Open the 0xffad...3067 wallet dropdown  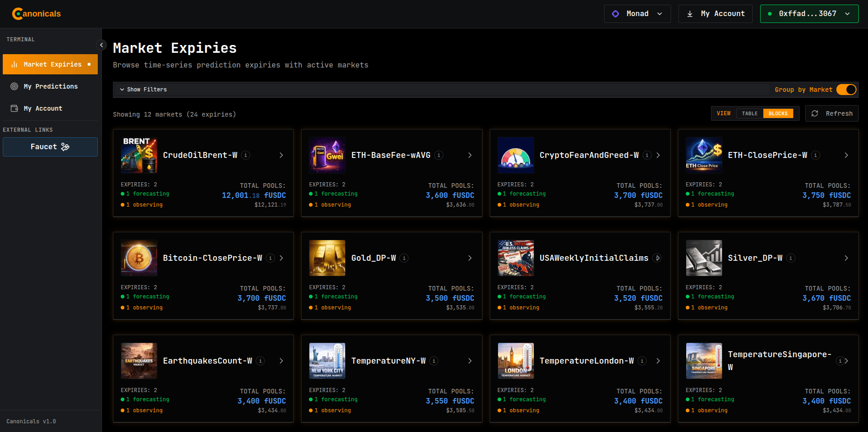click(x=809, y=13)
